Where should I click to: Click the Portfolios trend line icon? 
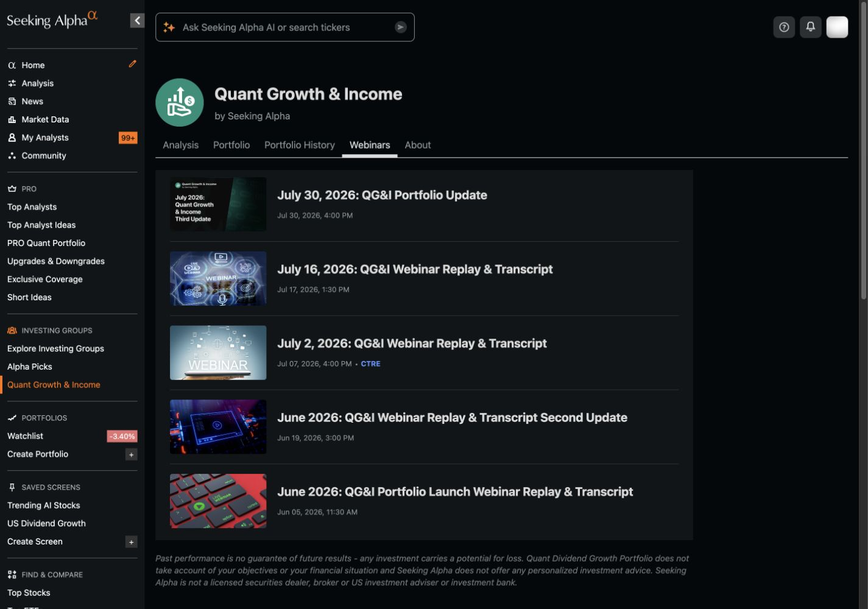pos(12,418)
